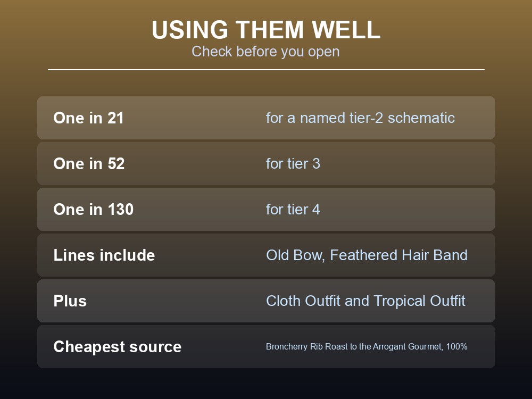Select the for tier 3 text
Viewport: 532px width, 399px height.
[293, 164]
